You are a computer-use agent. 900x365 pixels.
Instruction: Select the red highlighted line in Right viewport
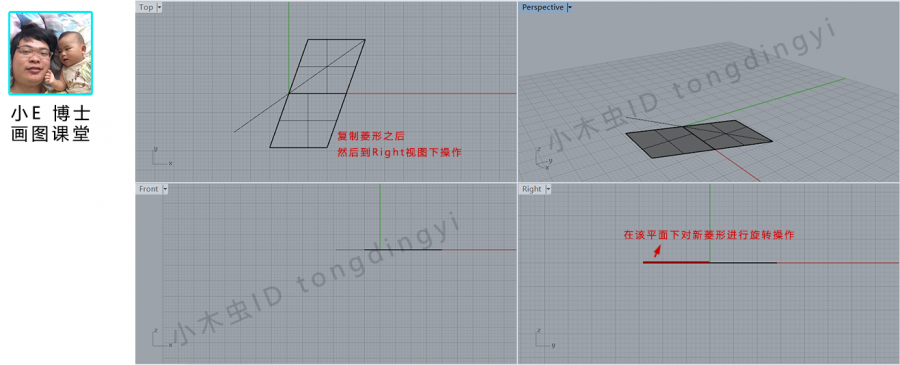[676, 262]
